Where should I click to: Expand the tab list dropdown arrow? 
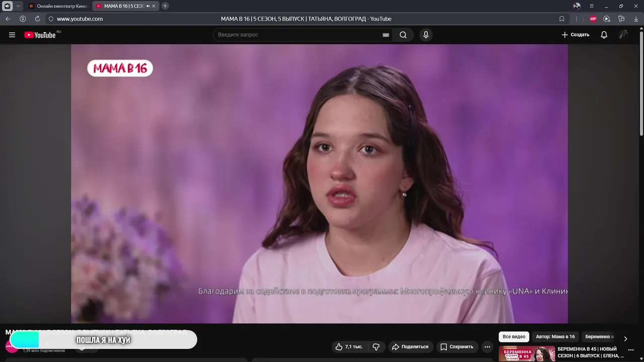19,6
